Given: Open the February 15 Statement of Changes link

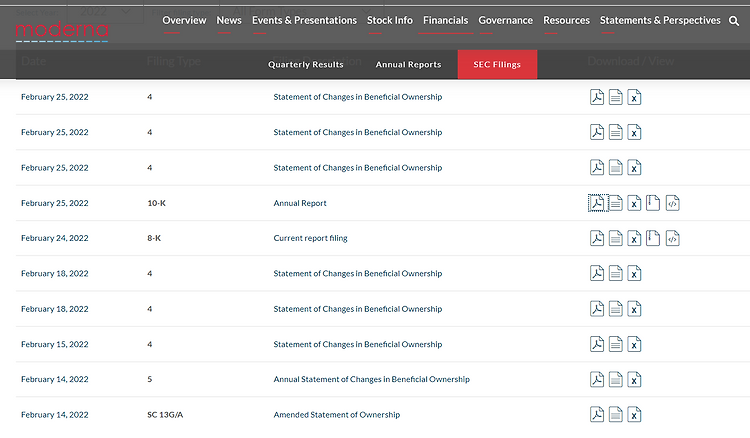Looking at the screenshot, I should point(358,344).
